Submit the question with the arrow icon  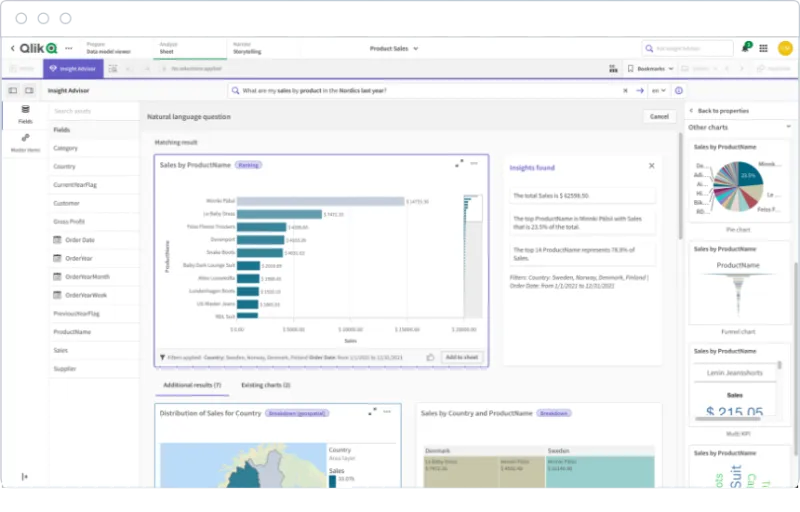click(x=640, y=91)
